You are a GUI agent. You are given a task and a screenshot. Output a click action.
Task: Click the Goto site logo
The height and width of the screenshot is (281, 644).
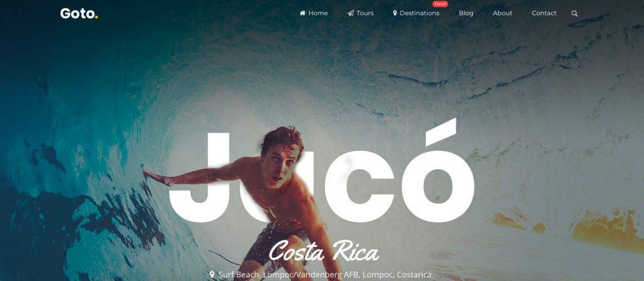tap(79, 14)
